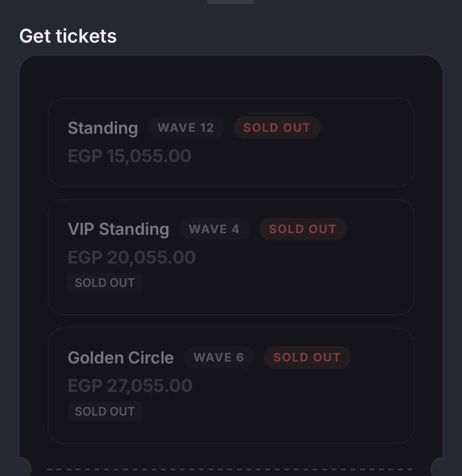Click the Golden Circle ticket title
Screen dimensions: 462x476
121,358
